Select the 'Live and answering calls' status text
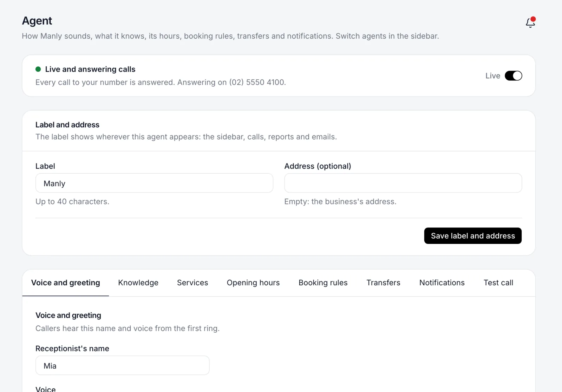This screenshot has width=562, height=392. click(x=90, y=69)
